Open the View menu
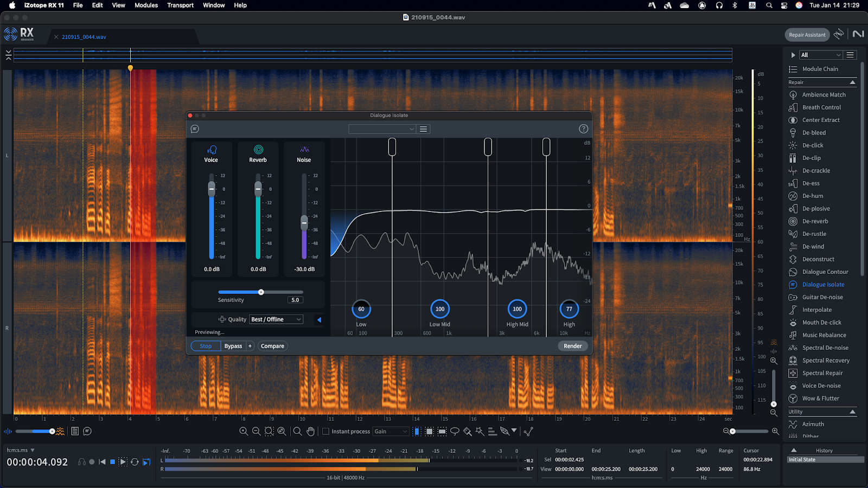The width and height of the screenshot is (868, 488). coord(118,5)
